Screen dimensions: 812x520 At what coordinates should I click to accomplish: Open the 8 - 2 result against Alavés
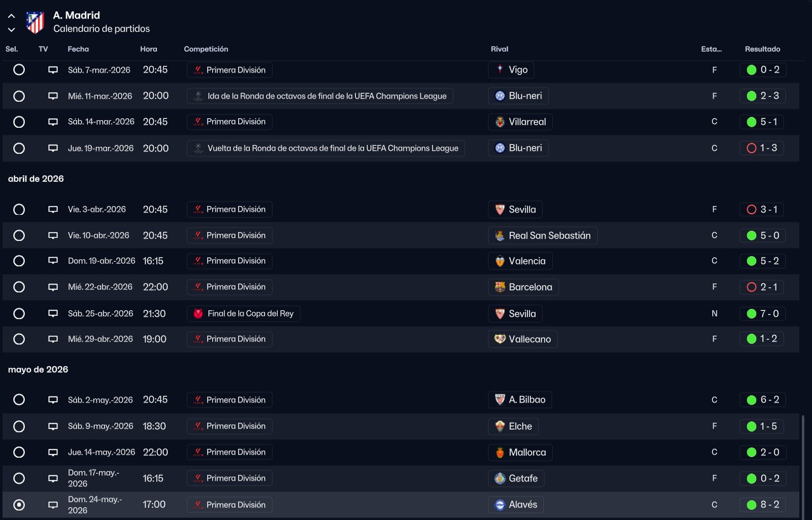pos(762,505)
